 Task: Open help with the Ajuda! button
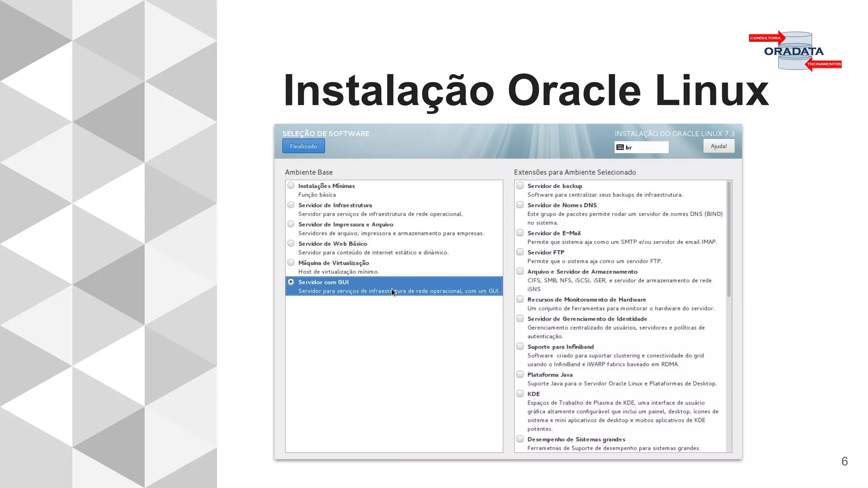tap(719, 146)
